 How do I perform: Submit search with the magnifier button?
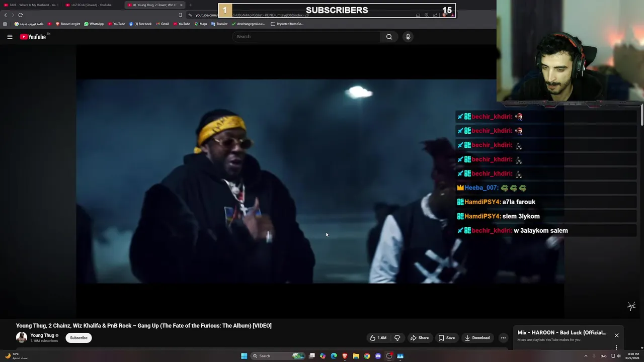(389, 37)
